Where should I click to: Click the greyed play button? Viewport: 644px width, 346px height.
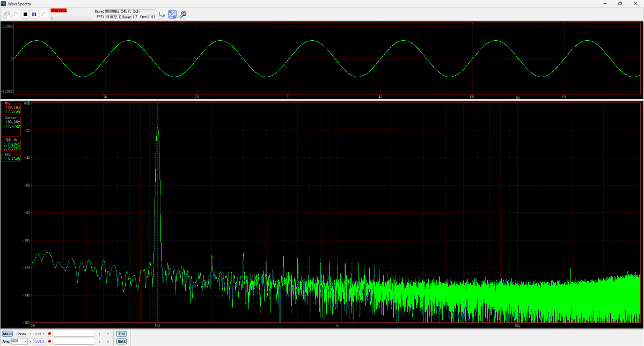pyautogui.click(x=16, y=14)
